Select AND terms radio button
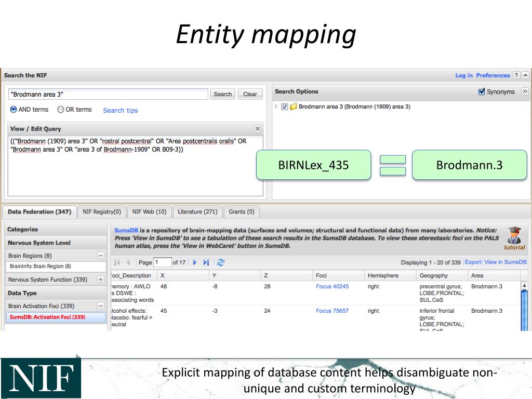 coord(14,110)
